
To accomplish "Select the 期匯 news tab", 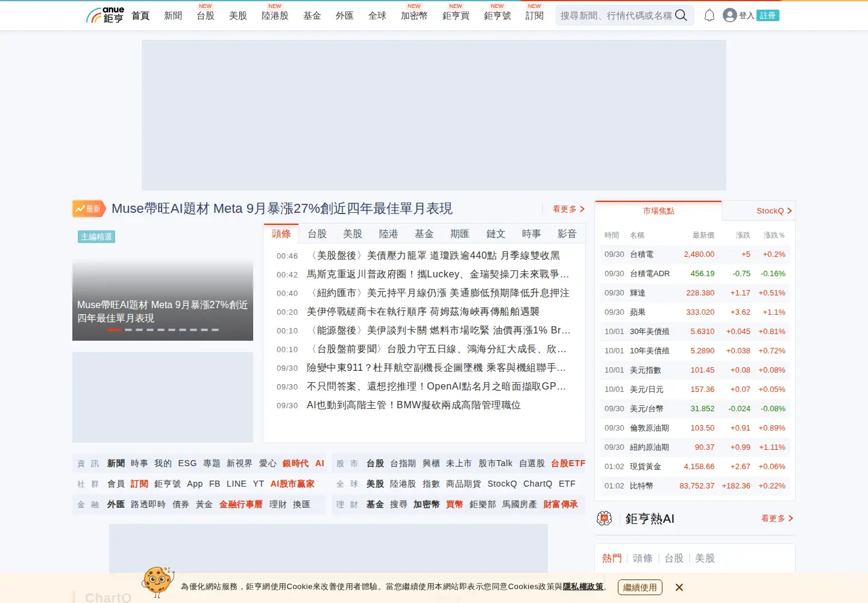I will tap(460, 234).
